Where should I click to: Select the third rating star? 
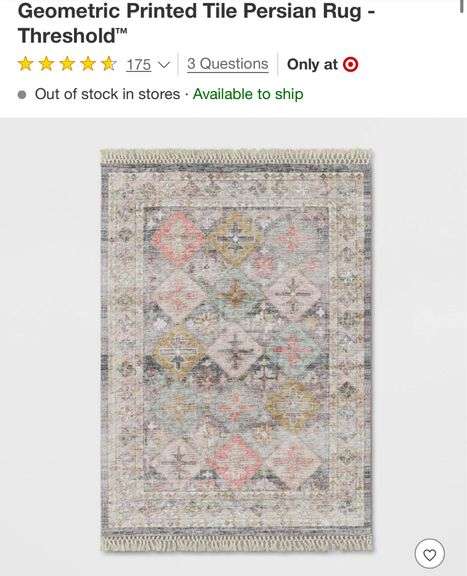[67, 64]
